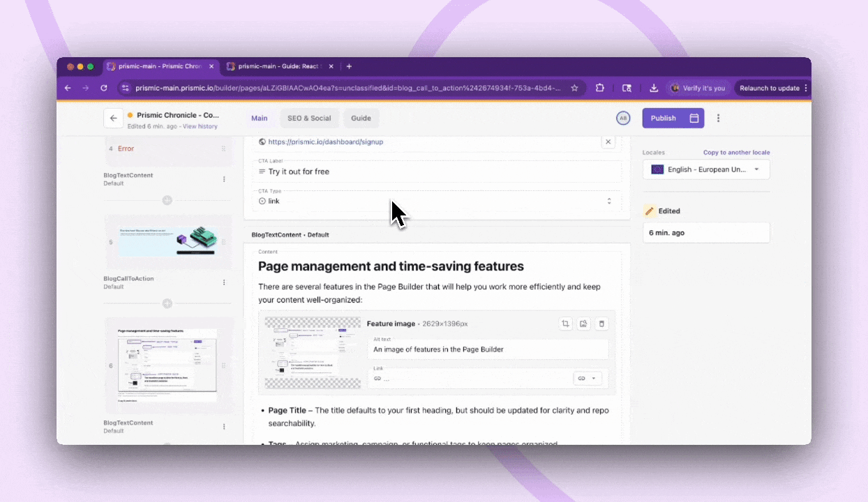This screenshot has width=868, height=502.
Task: Click the AB user avatar
Action: click(623, 119)
